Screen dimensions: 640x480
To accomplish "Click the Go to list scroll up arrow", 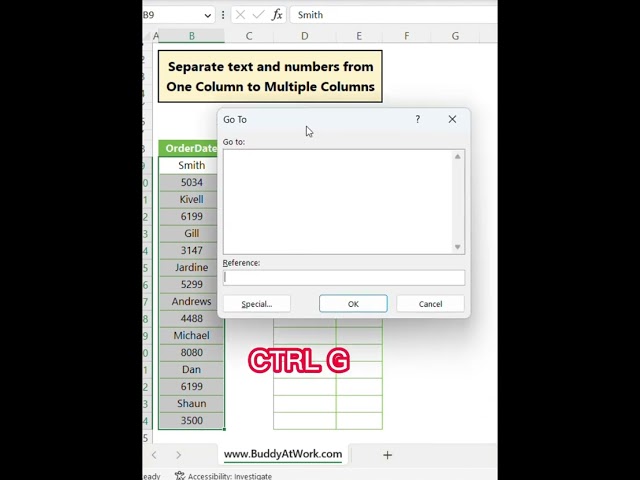I will tap(458, 157).
